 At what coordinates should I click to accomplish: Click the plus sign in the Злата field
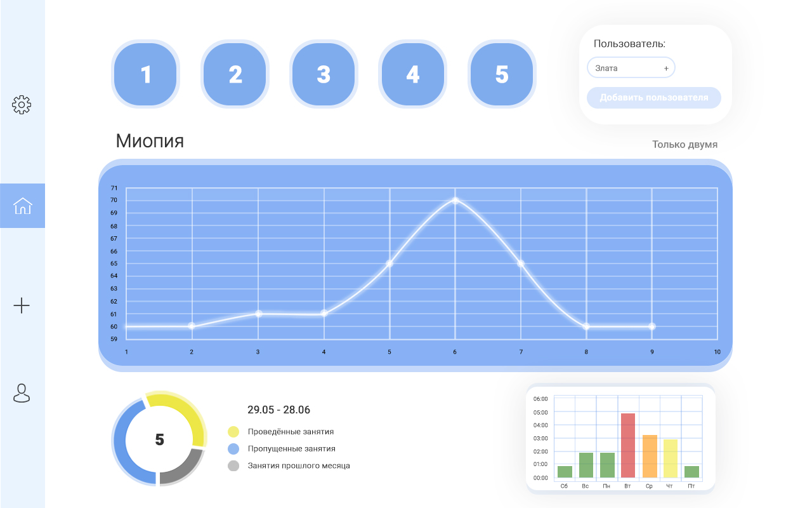[x=666, y=68]
